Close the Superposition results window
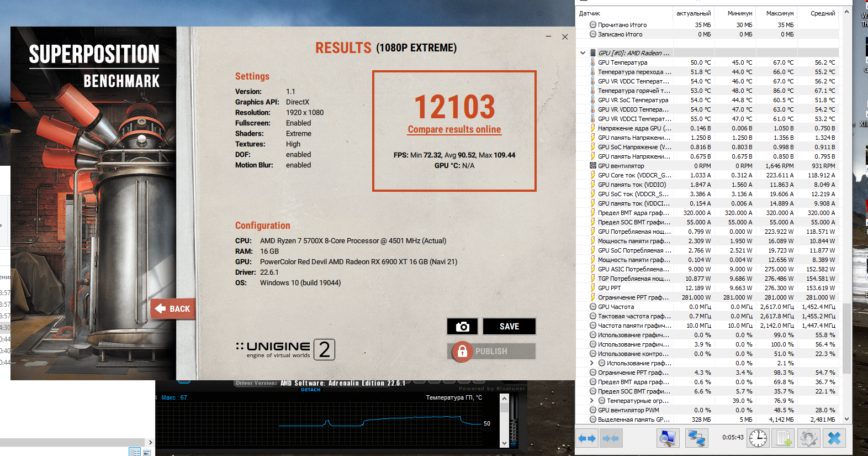The image size is (868, 456). click(x=565, y=36)
